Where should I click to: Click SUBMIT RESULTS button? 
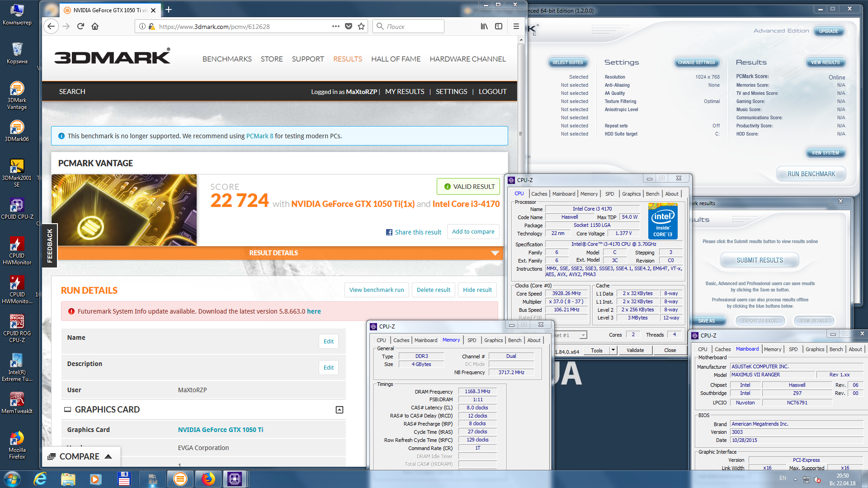click(x=759, y=260)
